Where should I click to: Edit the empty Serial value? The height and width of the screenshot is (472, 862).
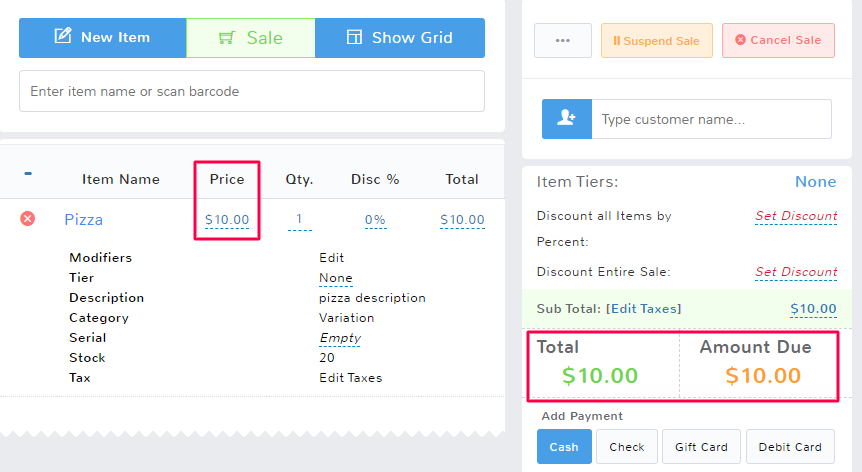340,338
